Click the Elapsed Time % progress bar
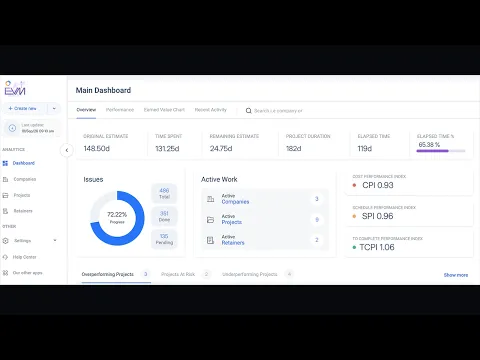The height and width of the screenshot is (360, 480). pyautogui.click(x=441, y=151)
